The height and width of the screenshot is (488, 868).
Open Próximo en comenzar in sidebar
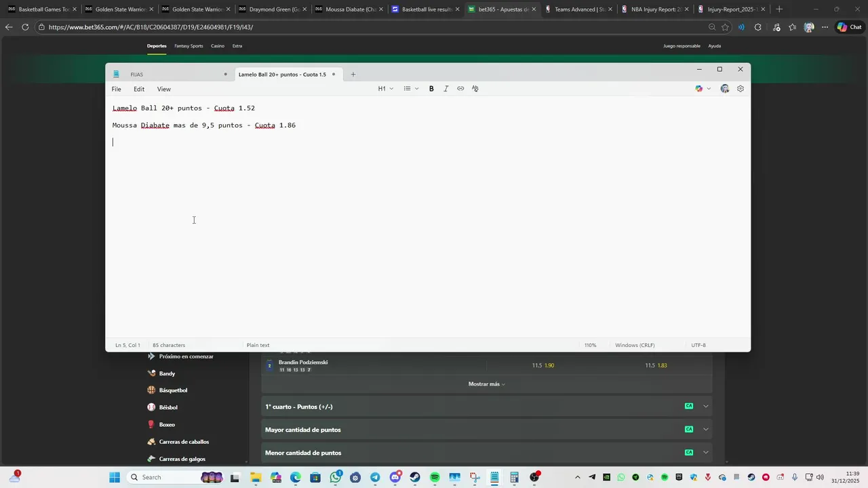click(x=186, y=357)
